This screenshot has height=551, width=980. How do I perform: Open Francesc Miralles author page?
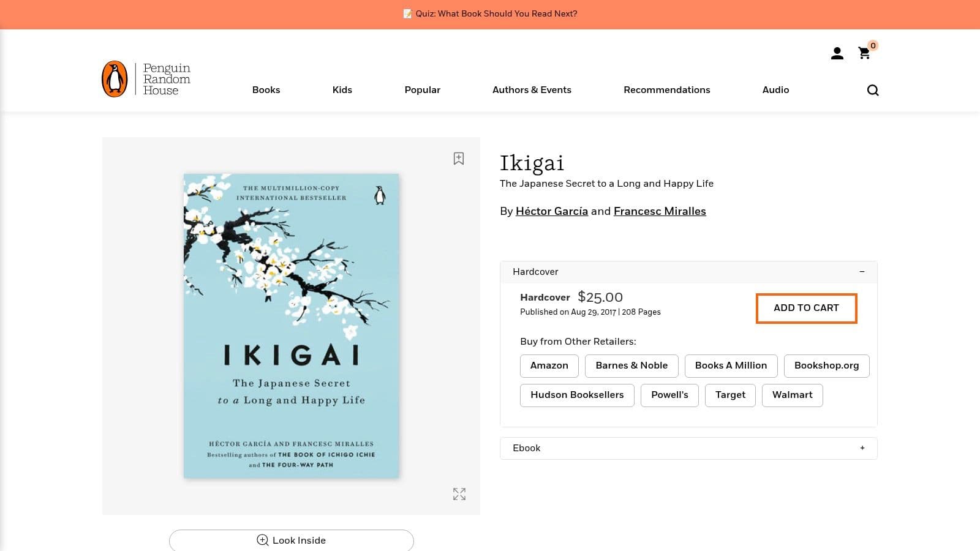(660, 211)
